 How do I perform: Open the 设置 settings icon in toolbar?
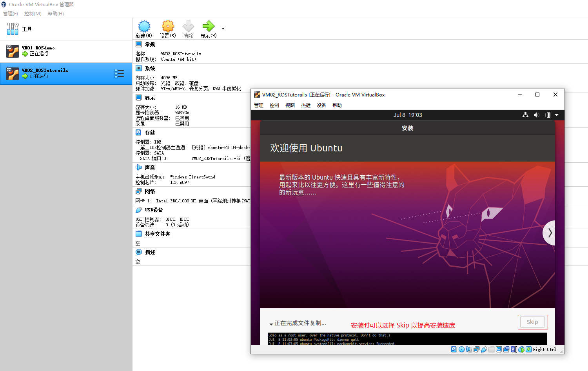tap(167, 29)
